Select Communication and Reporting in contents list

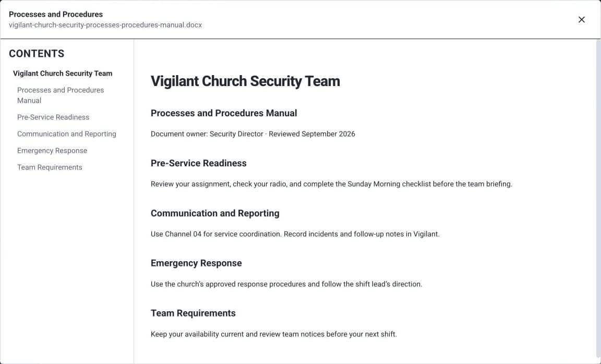67,134
